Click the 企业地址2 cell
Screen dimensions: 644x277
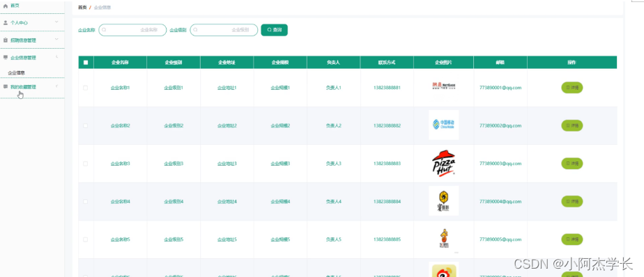(227, 125)
